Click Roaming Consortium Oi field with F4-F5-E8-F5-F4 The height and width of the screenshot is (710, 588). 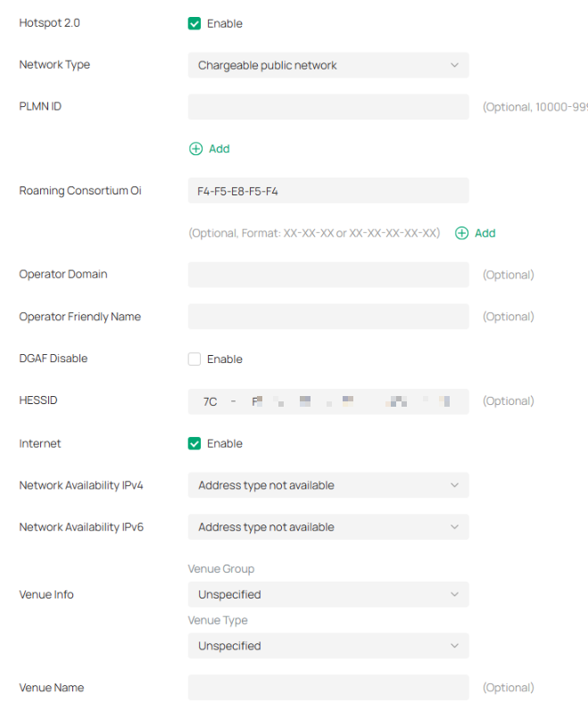click(x=327, y=191)
